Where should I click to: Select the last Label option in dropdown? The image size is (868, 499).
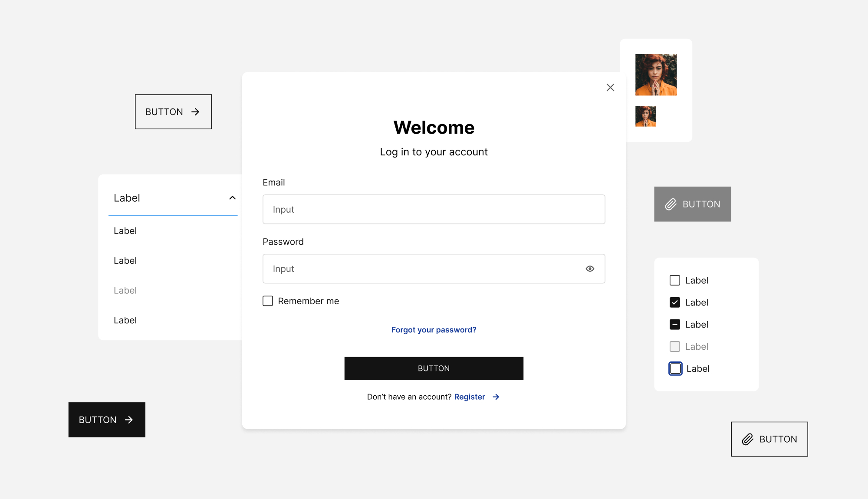coord(125,320)
